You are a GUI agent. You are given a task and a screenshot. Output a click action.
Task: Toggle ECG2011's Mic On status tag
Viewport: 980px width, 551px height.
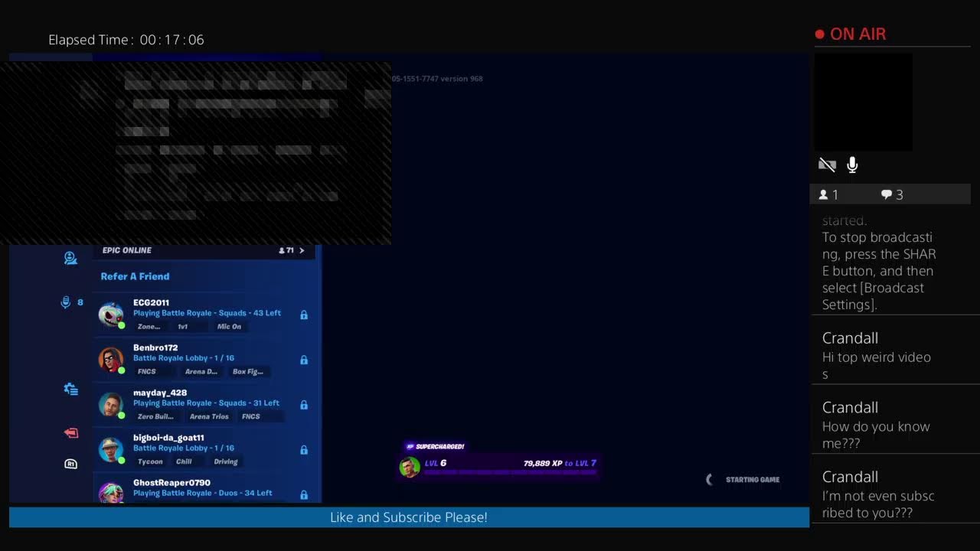coord(229,326)
